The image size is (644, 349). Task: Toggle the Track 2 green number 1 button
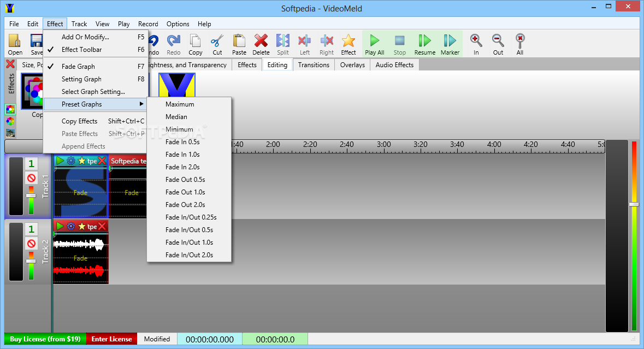[x=31, y=229]
